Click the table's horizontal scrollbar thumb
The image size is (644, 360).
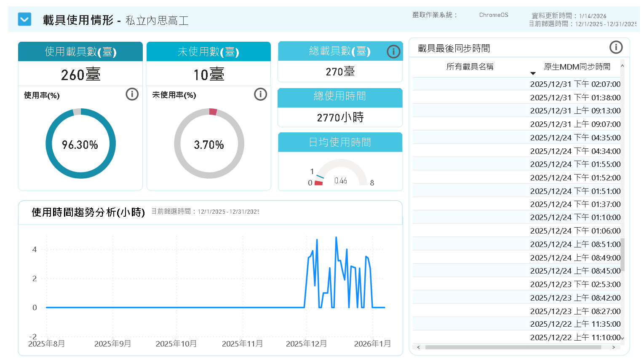tap(513, 347)
